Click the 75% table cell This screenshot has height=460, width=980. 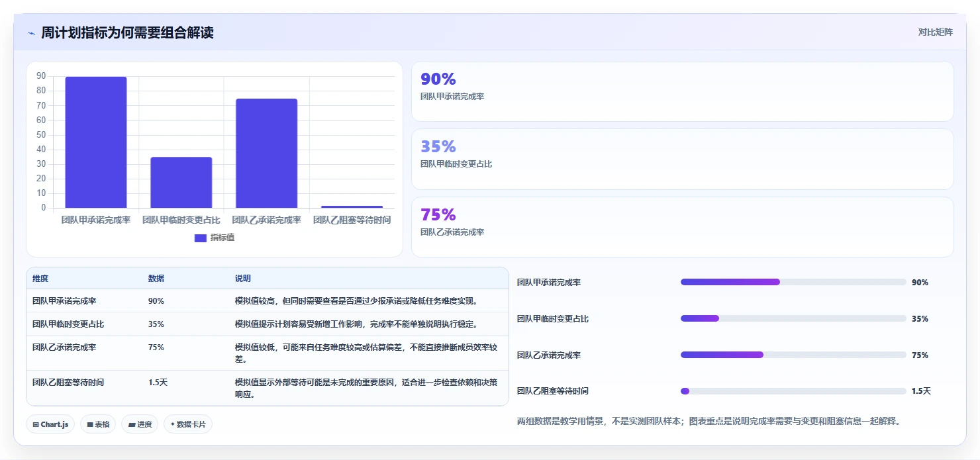pyautogui.click(x=156, y=347)
